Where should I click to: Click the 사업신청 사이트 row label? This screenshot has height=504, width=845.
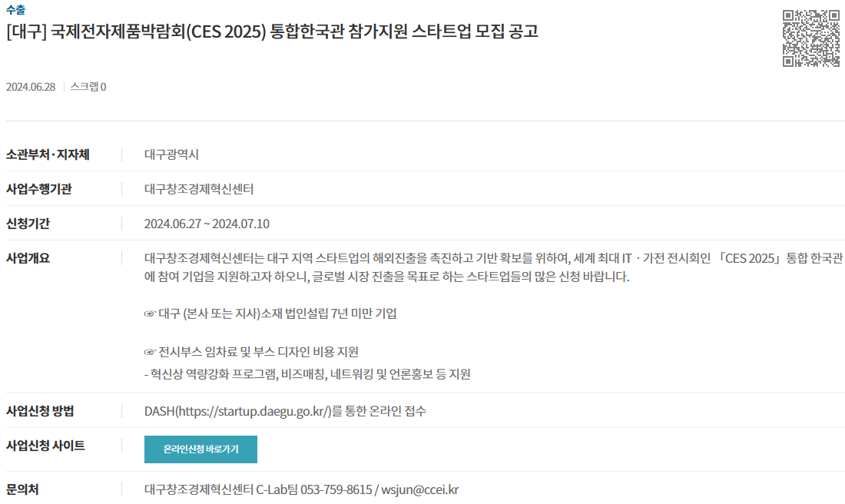point(45,446)
